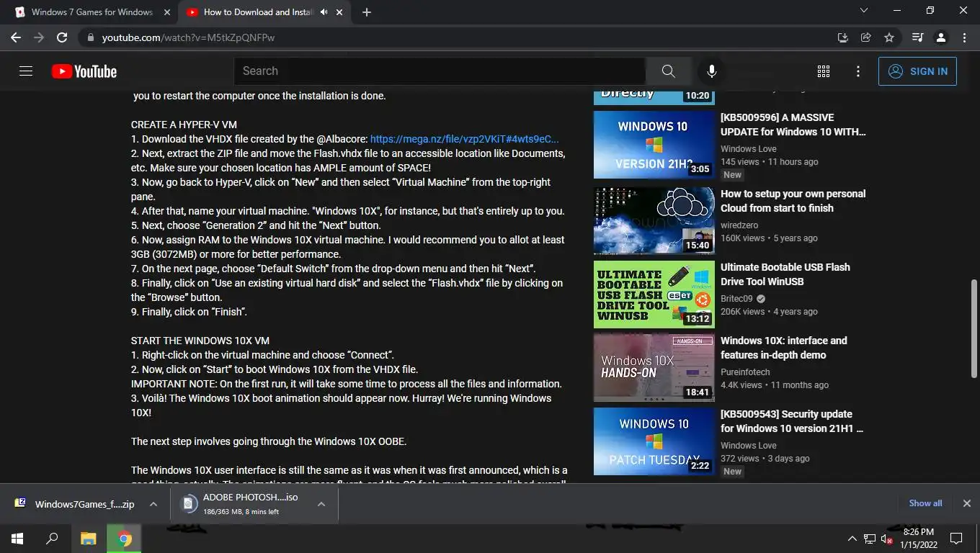Open the mega.nz VHDX download link
The height and width of the screenshot is (553, 980).
pos(464,139)
